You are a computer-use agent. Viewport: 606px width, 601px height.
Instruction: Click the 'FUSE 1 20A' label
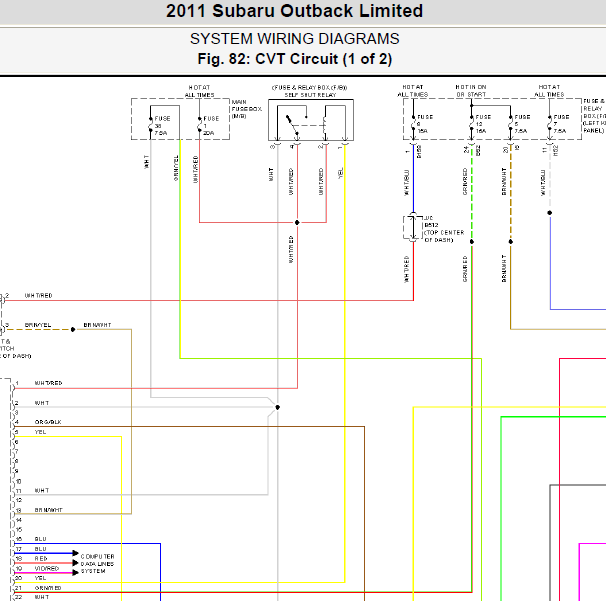point(211,126)
